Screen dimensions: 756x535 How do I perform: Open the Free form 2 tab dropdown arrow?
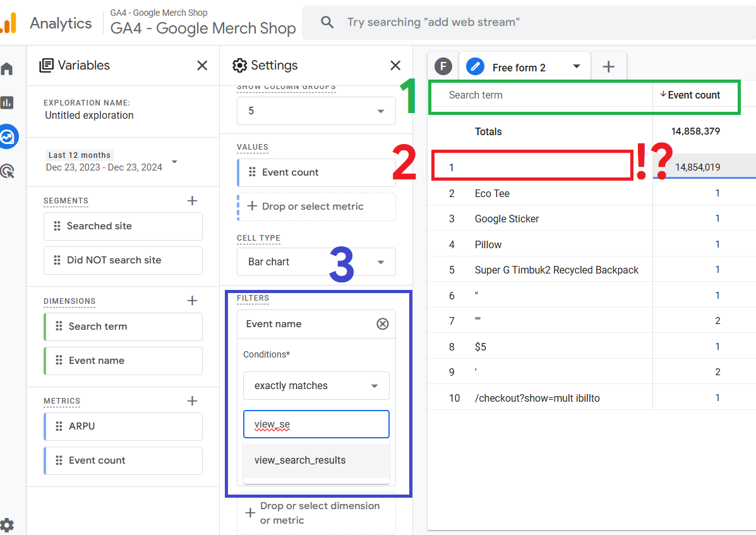coord(577,66)
